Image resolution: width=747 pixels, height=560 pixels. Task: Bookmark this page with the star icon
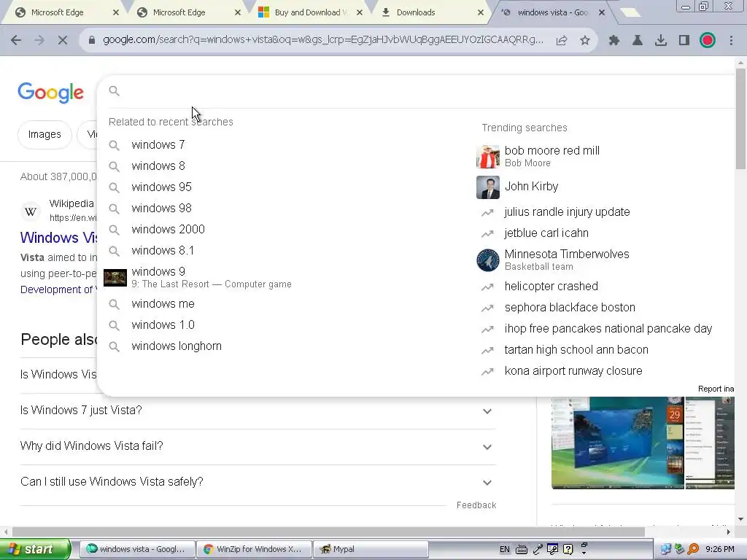coord(584,41)
